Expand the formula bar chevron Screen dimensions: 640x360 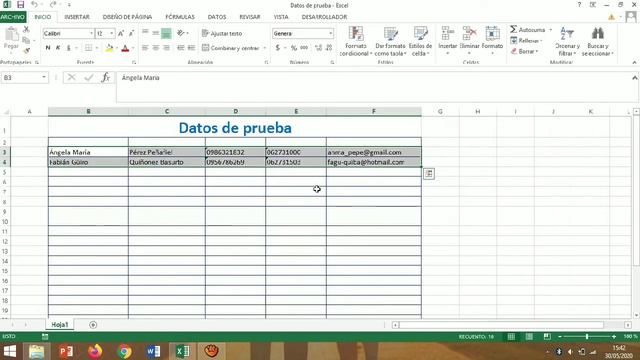[x=635, y=78]
